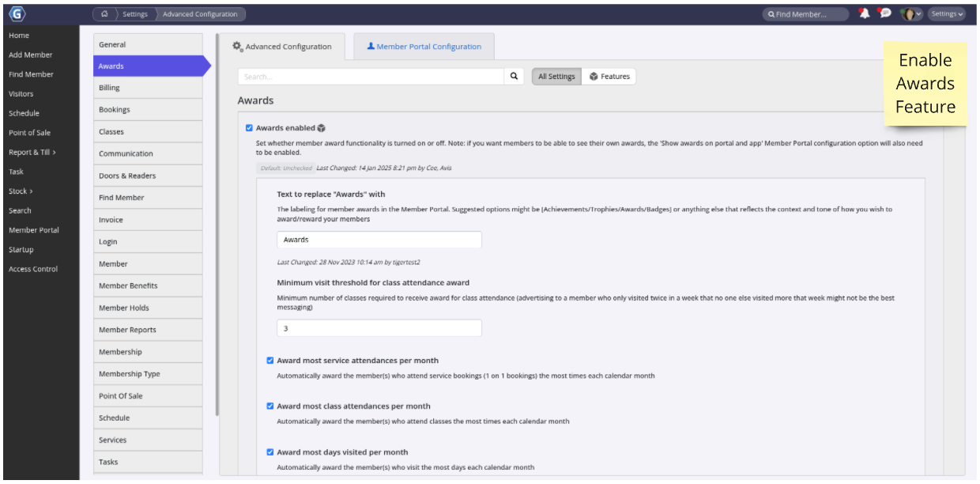Click the settings search input
Image resolution: width=980 pixels, height=484 pixels.
pos(371,77)
